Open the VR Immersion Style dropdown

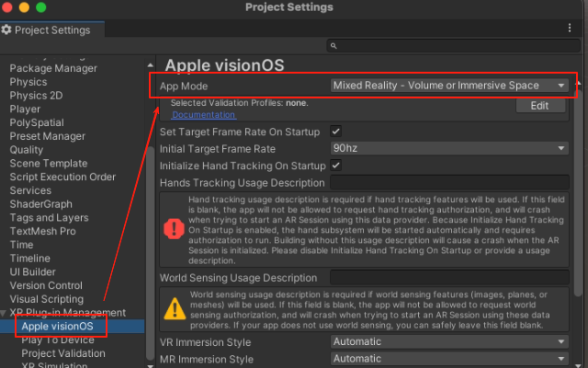(449, 341)
